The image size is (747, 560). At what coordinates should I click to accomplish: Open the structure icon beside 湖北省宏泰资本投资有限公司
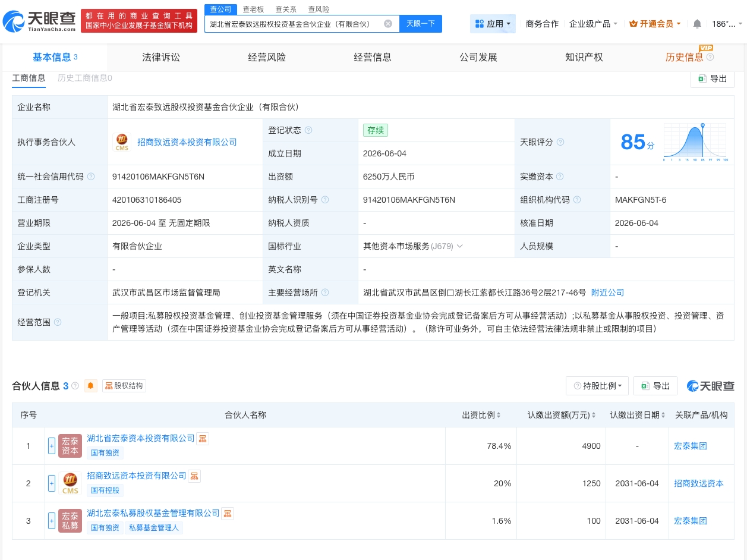[203, 438]
